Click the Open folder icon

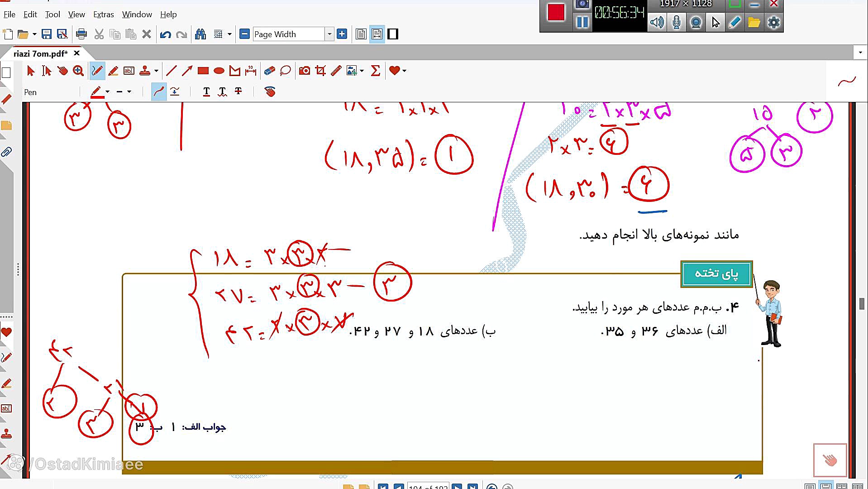pyautogui.click(x=23, y=34)
